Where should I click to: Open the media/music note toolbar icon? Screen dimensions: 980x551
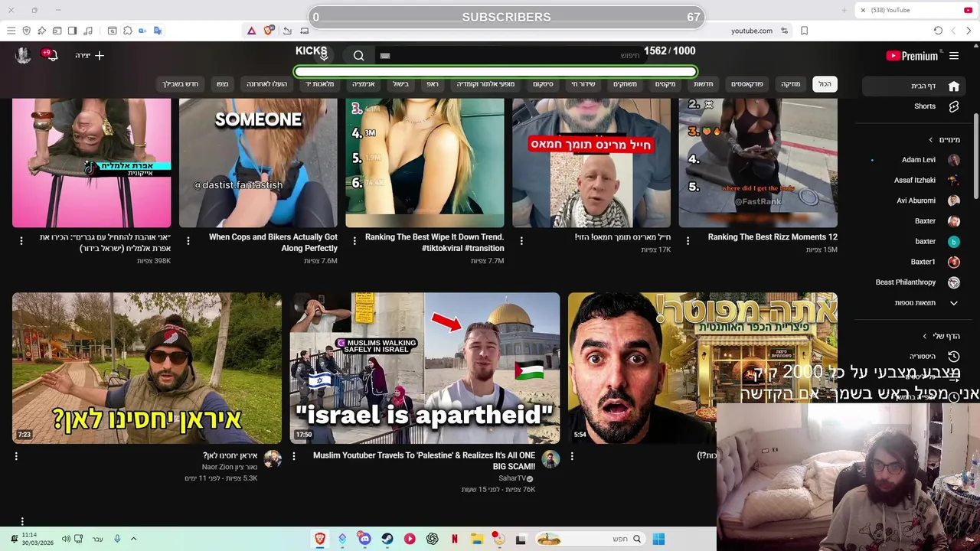tap(88, 31)
